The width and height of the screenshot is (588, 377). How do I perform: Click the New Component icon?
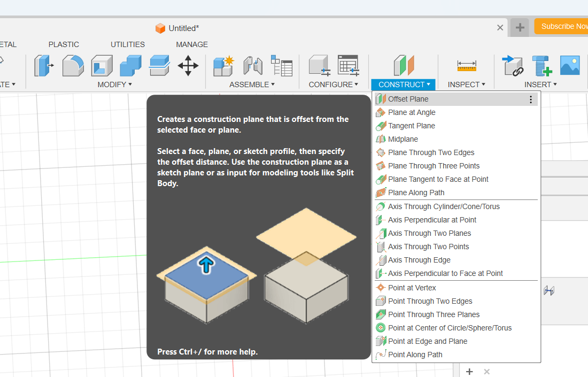click(223, 66)
